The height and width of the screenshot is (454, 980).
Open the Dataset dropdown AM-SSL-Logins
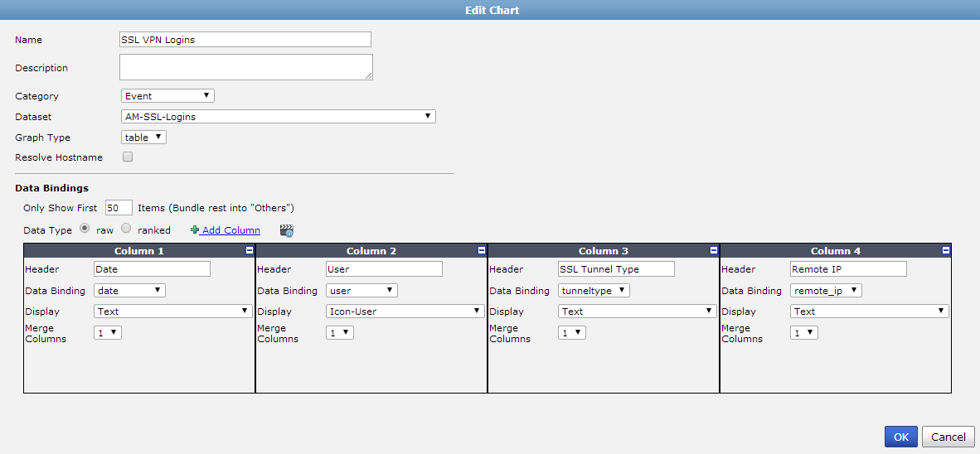click(x=278, y=116)
